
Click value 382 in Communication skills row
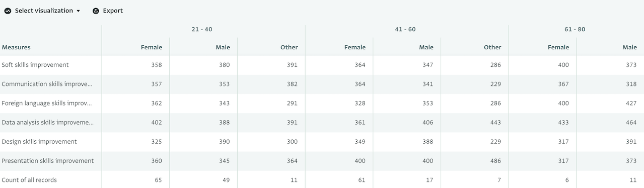[292, 84]
